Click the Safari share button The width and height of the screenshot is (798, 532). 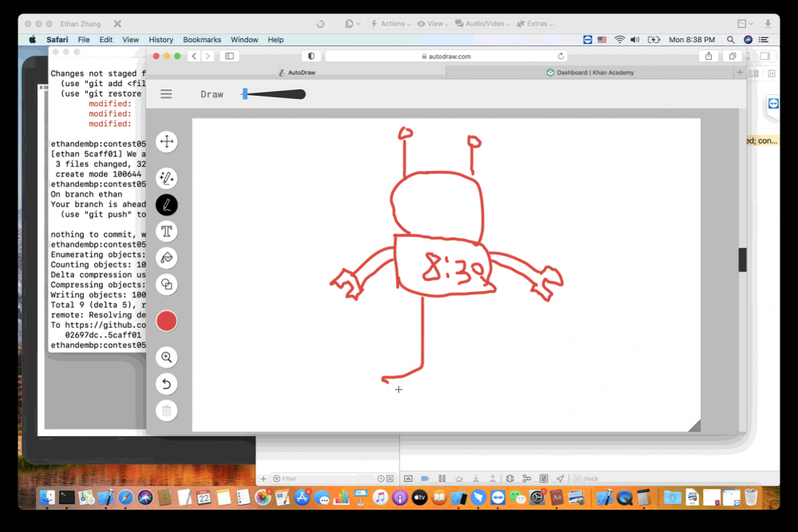(x=708, y=56)
